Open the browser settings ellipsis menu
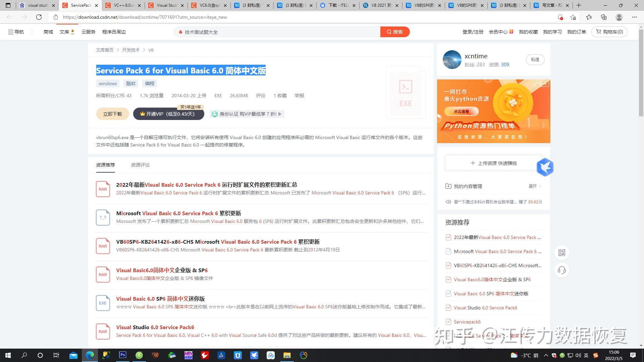 click(634, 17)
